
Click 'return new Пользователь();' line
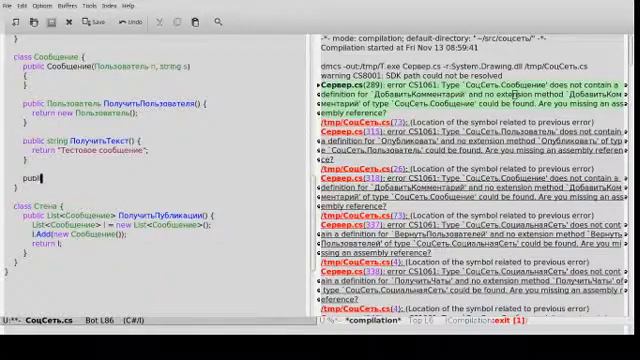point(85,113)
